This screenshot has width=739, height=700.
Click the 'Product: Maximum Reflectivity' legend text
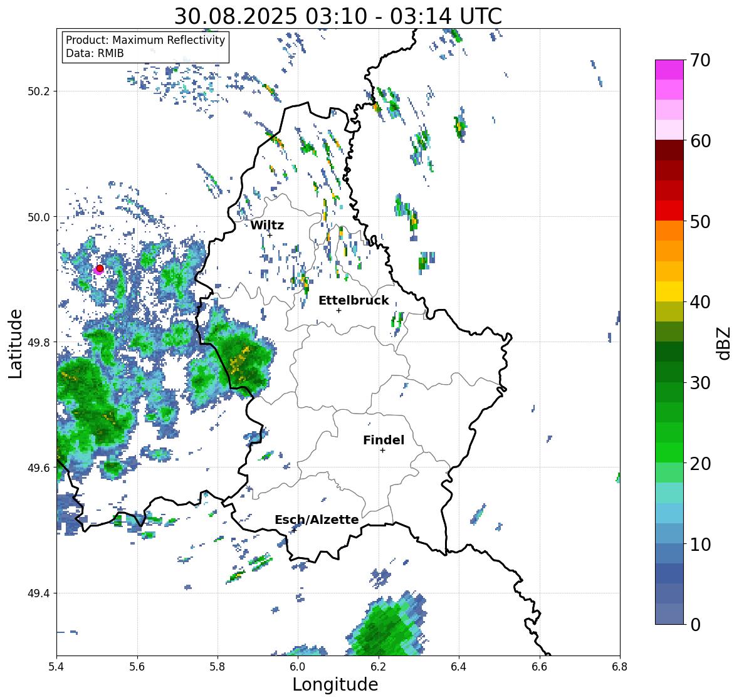(145, 40)
